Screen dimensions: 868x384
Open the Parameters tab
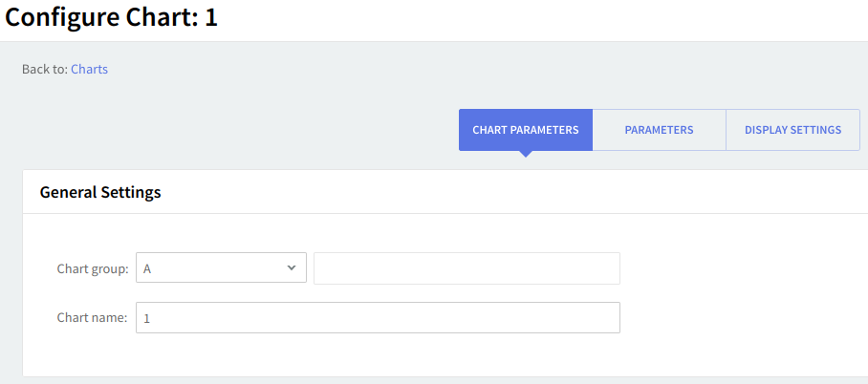(659, 130)
